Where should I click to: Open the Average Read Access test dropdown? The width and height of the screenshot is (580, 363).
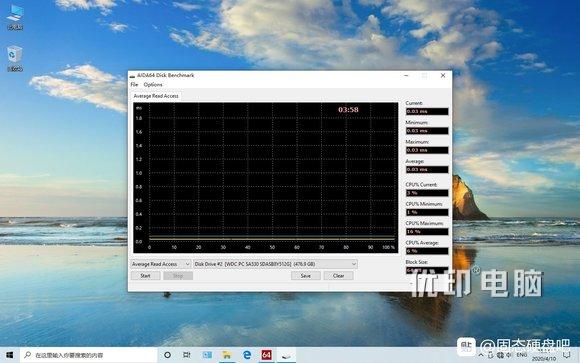point(161,264)
